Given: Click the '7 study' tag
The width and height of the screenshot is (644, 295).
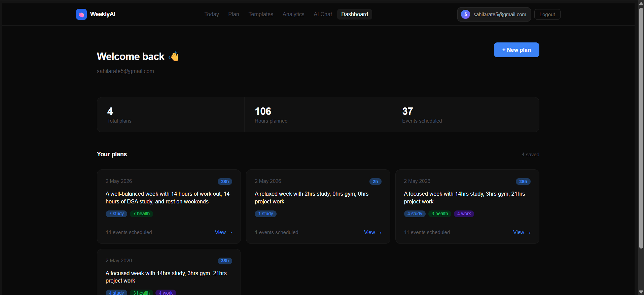Looking at the screenshot, I should tap(116, 214).
